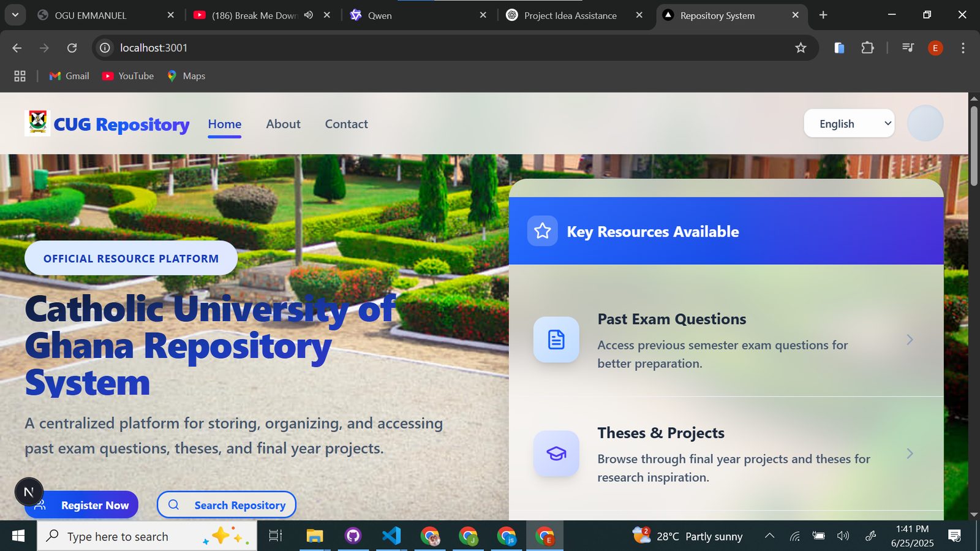Open the taskbar clock showing 1:41 PM
This screenshot has width=980, height=551.
[912, 536]
